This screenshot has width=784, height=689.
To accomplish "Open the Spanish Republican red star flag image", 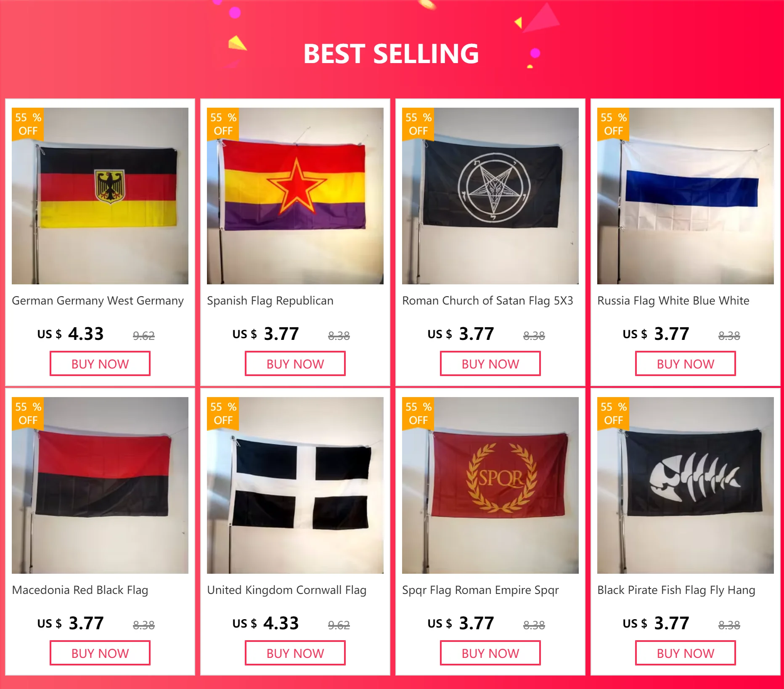I will [x=295, y=196].
